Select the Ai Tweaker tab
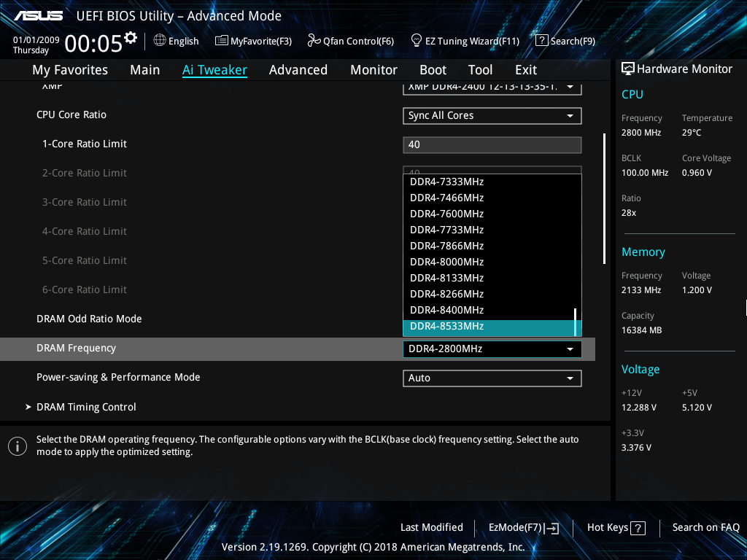The height and width of the screenshot is (560, 747). click(214, 70)
